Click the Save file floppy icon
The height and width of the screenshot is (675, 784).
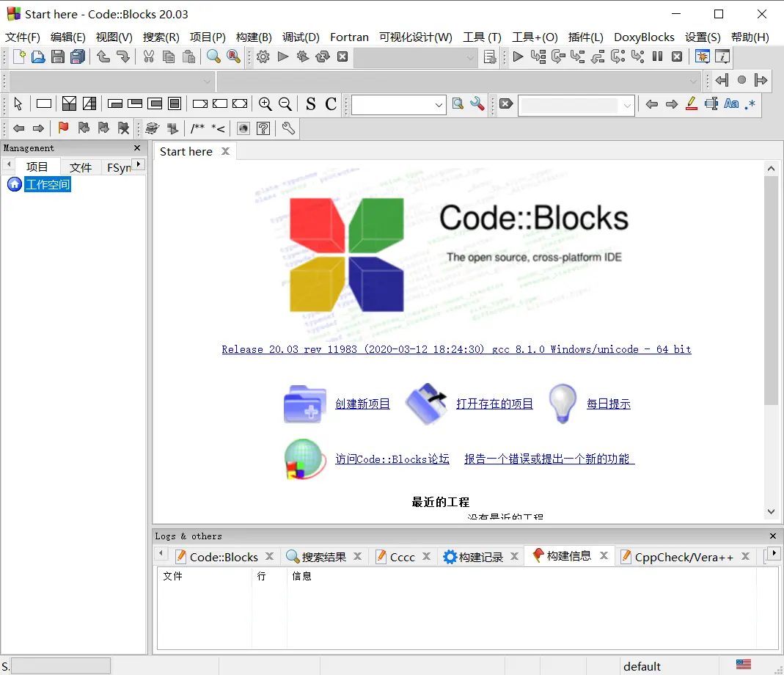tap(58, 56)
